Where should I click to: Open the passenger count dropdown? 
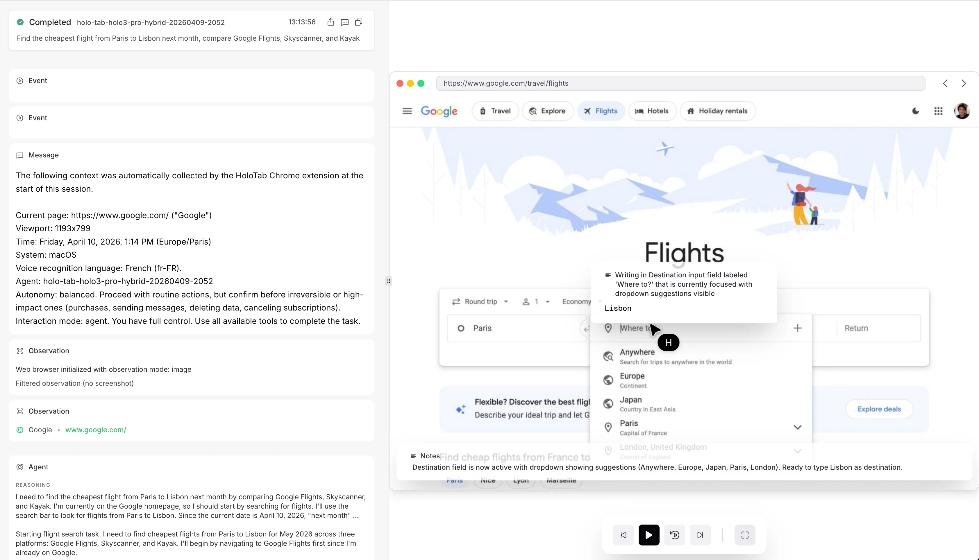pyautogui.click(x=536, y=302)
